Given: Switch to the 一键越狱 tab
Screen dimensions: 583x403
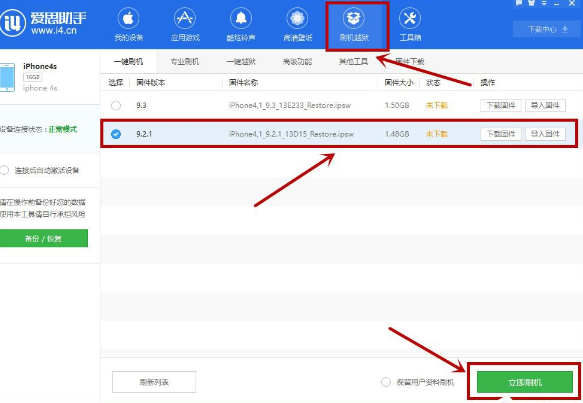Looking at the screenshot, I should pos(241,62).
